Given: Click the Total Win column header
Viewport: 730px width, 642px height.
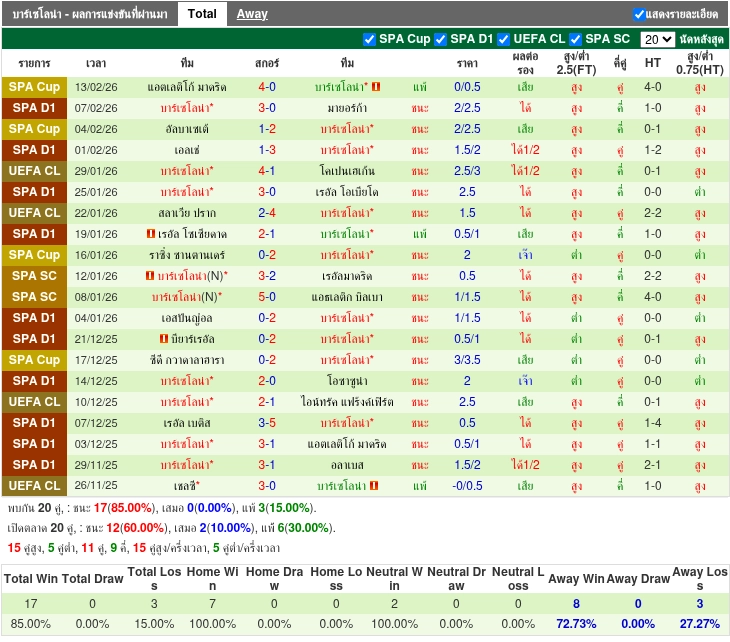Looking at the screenshot, I should [31, 579].
